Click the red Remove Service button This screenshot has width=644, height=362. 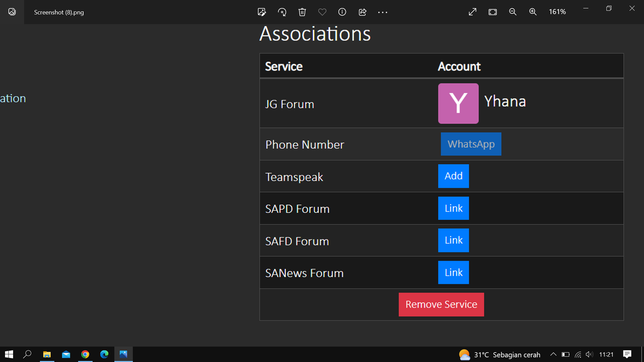click(x=441, y=305)
